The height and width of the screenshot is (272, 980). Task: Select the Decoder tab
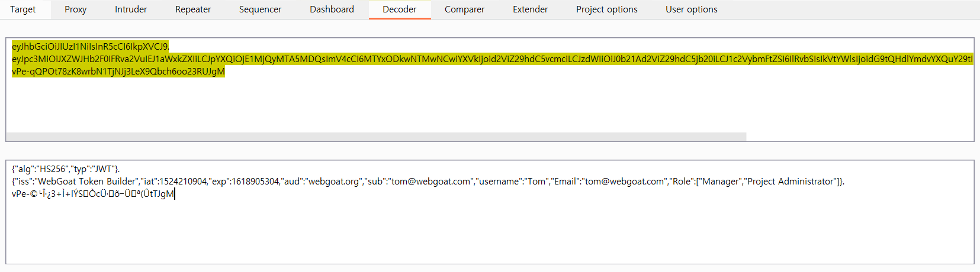[x=400, y=9]
